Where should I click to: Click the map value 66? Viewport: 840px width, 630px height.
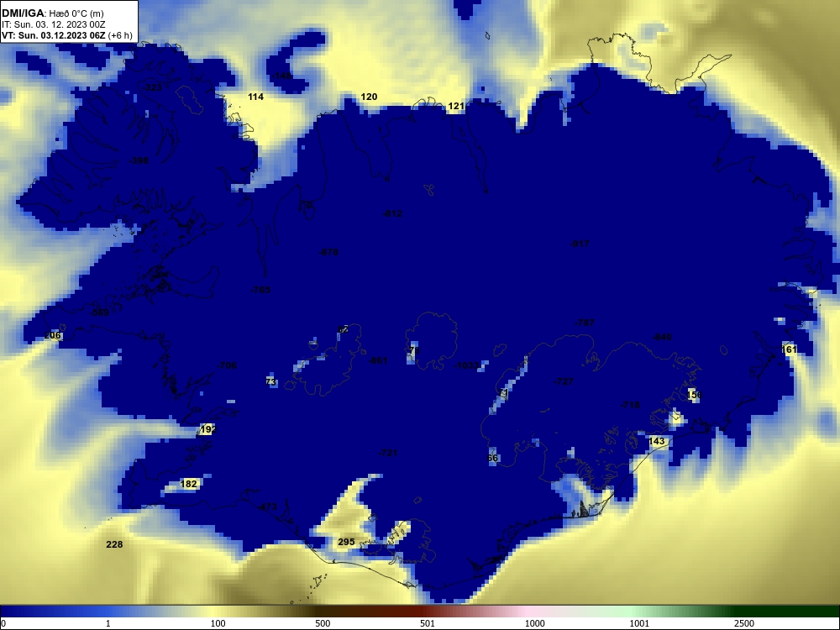[x=493, y=459]
